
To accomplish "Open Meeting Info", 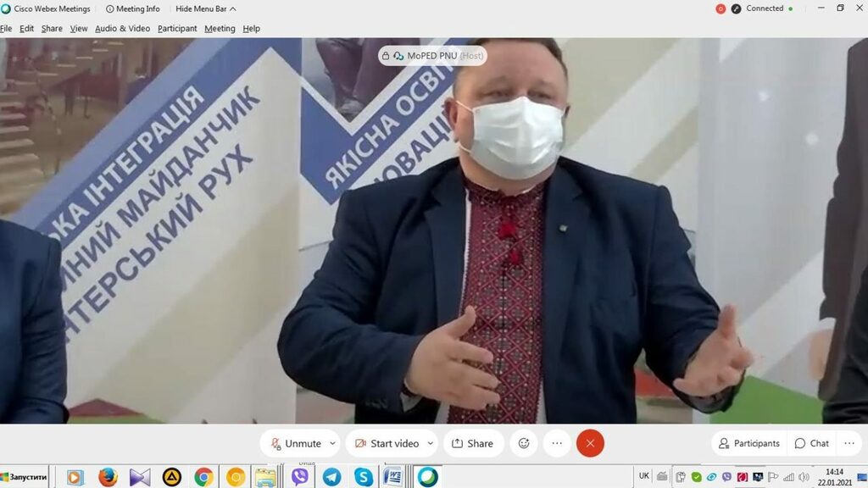I will tap(134, 8).
